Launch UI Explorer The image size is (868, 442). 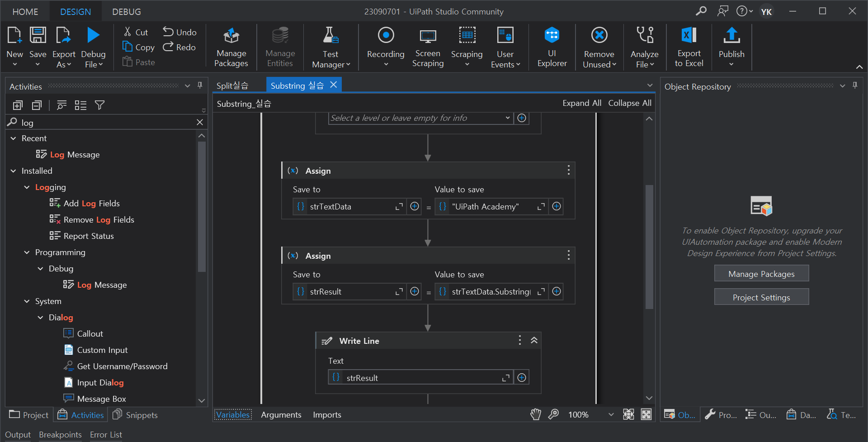point(552,47)
